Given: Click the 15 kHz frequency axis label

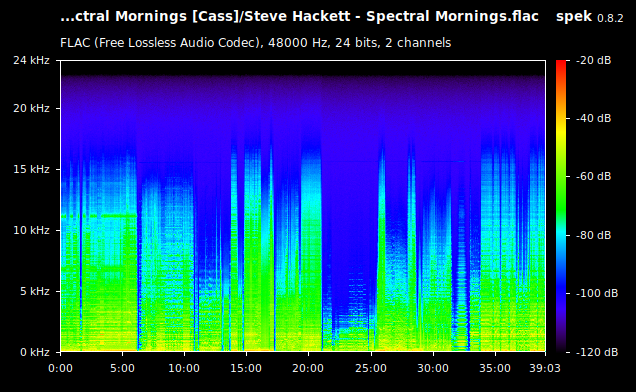Looking at the screenshot, I should (31, 169).
